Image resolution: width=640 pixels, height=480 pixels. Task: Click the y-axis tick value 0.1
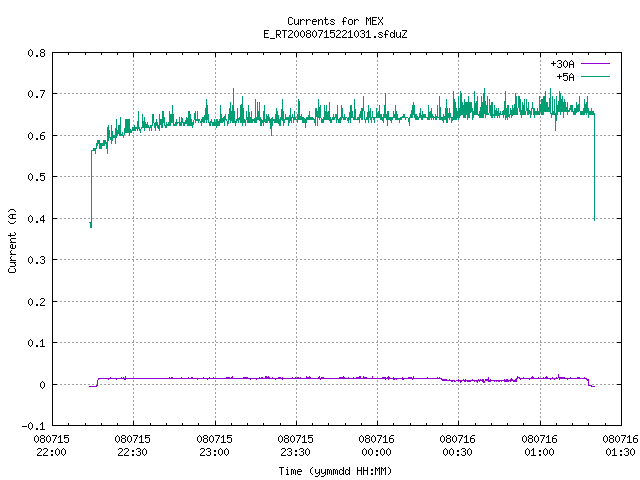36,343
